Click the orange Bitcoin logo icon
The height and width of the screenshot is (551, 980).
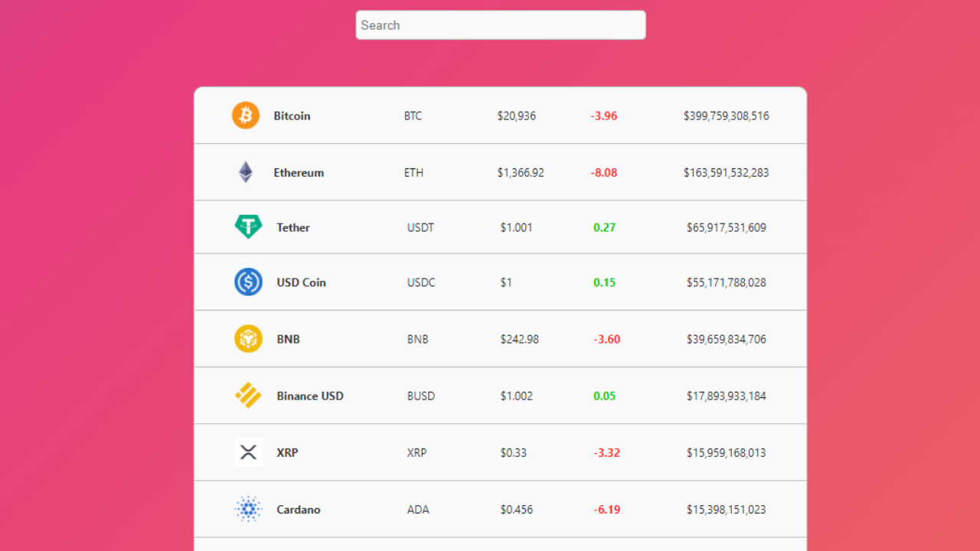click(x=246, y=116)
